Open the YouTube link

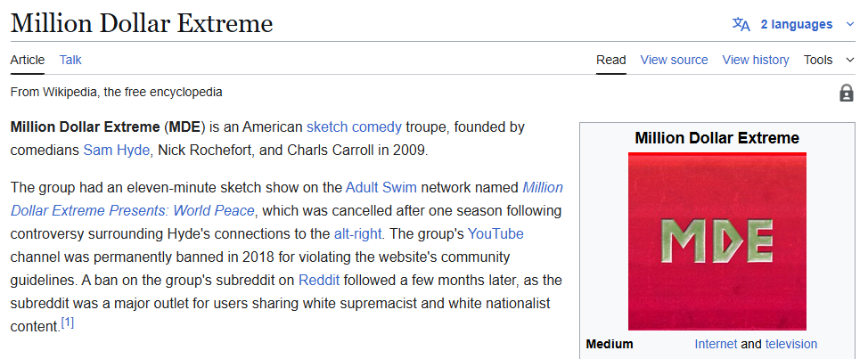pyautogui.click(x=495, y=234)
